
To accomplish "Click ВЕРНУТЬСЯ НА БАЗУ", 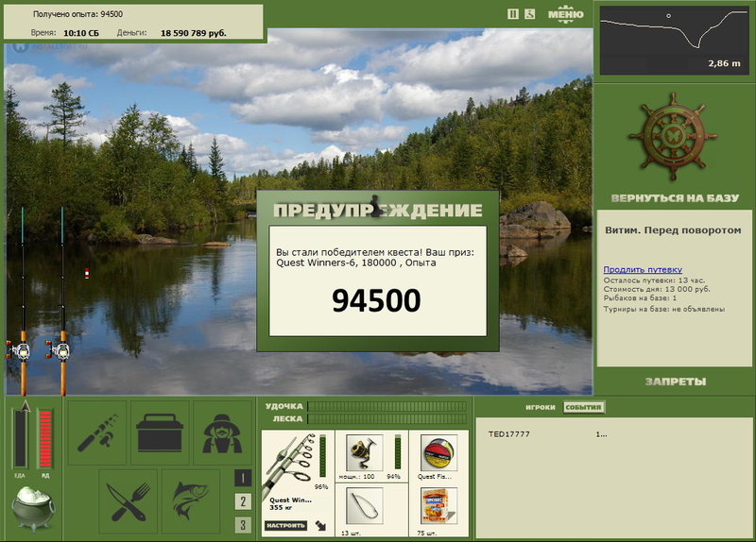I will [675, 198].
